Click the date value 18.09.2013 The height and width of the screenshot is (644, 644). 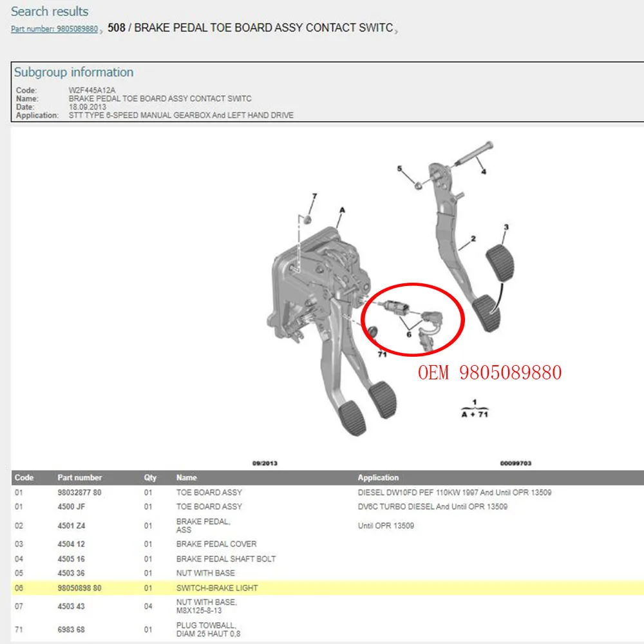coord(87,107)
